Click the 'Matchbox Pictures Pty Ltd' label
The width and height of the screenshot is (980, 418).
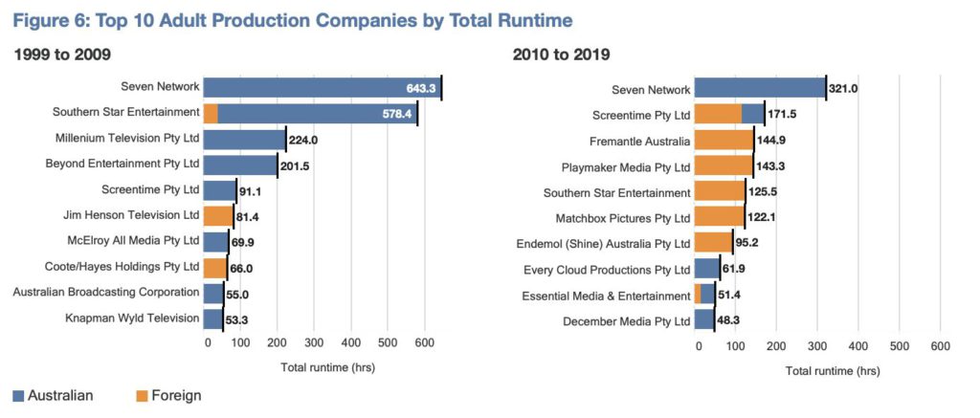623,219
